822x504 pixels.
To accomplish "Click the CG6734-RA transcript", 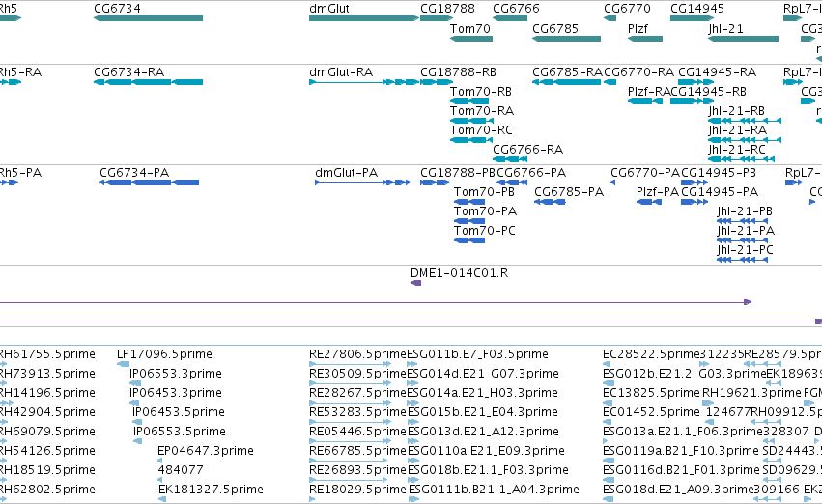I will (x=149, y=82).
